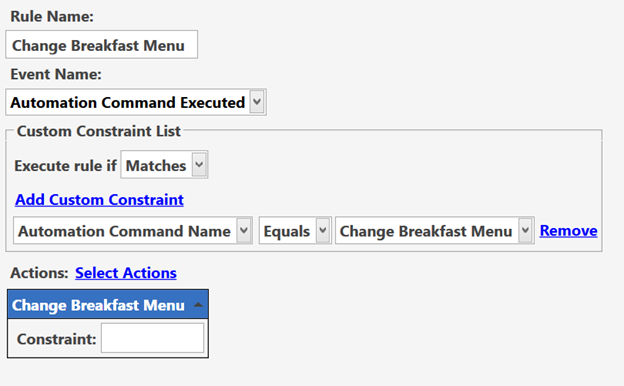Click the Execute rule if label
The image size is (624, 386).
click(65, 166)
